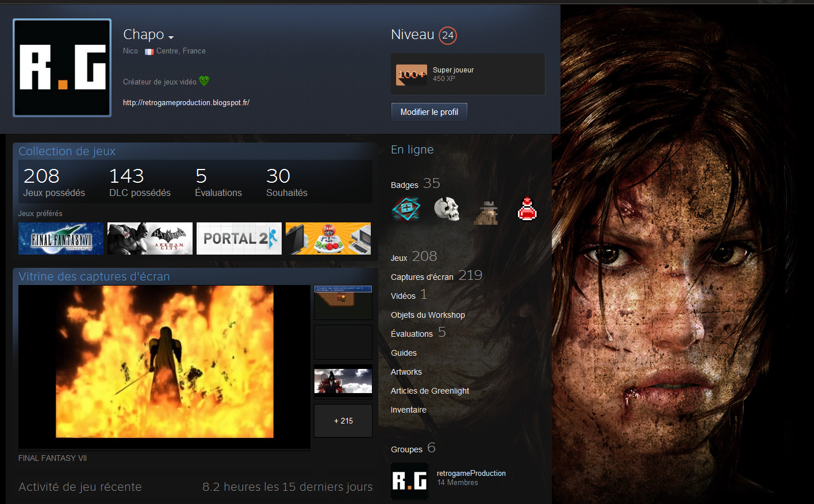Open the red-cloaked character screenshot thumbnail
Screen dimensions: 814x504
click(343, 382)
